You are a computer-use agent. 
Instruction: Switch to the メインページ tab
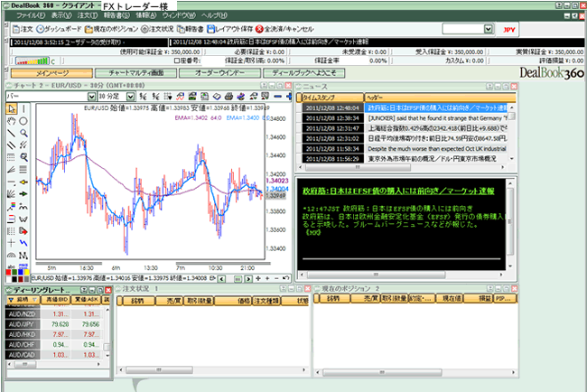(x=51, y=73)
